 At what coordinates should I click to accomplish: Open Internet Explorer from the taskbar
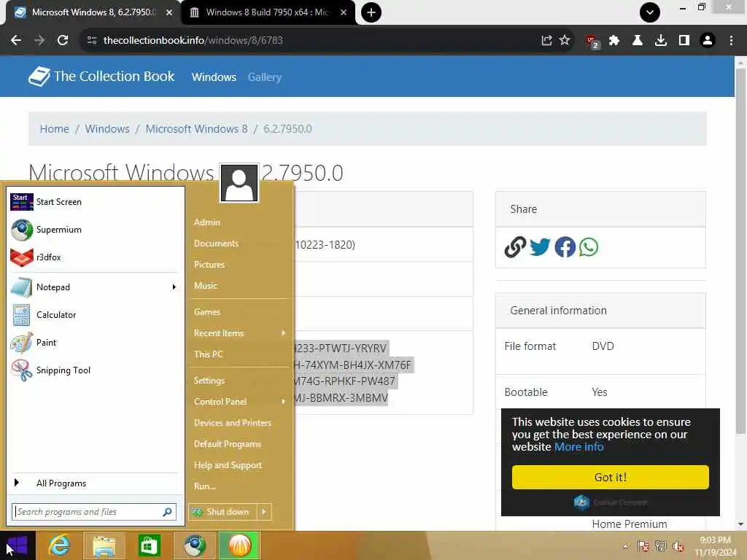pos(59,545)
